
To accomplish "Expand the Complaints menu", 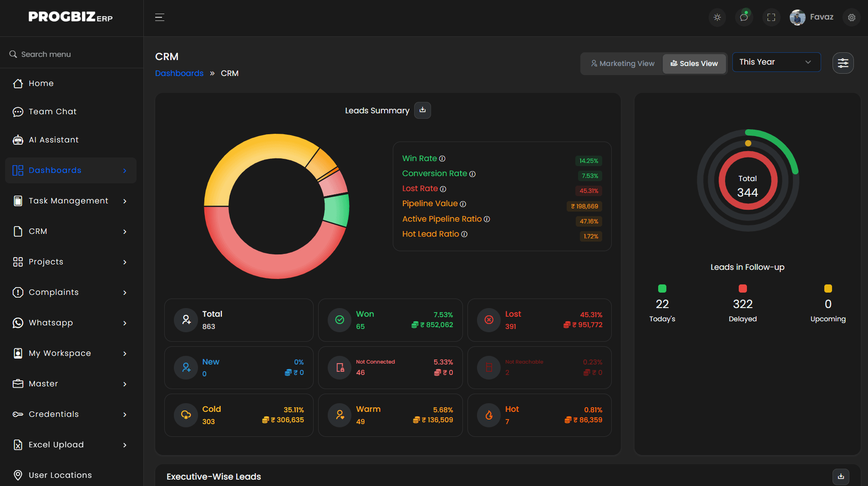I will pos(71,292).
